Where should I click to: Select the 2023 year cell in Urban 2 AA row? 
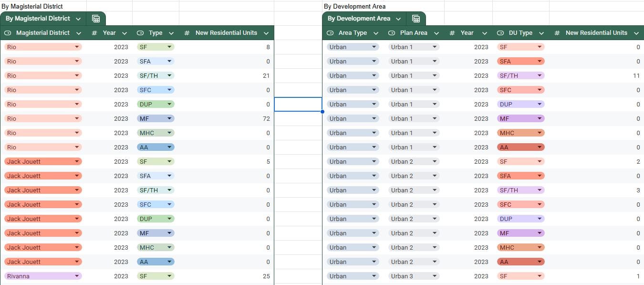pos(468,262)
